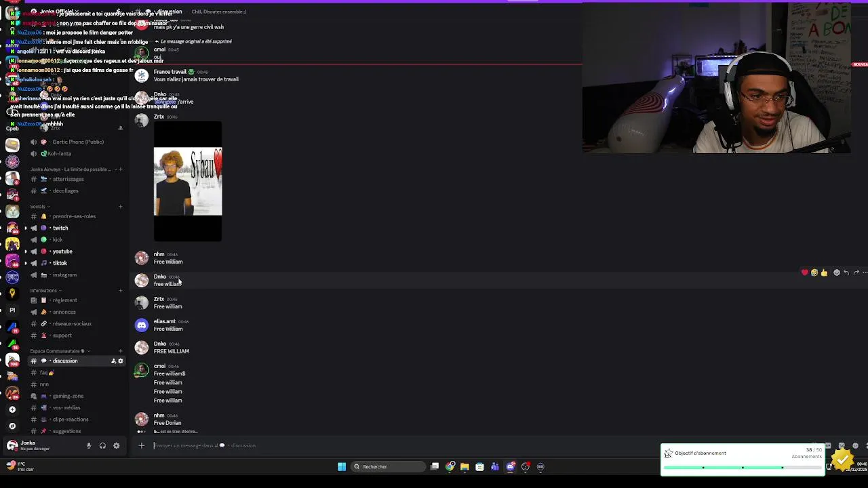
Task: React with the laughing emoji
Action: pyautogui.click(x=814, y=272)
